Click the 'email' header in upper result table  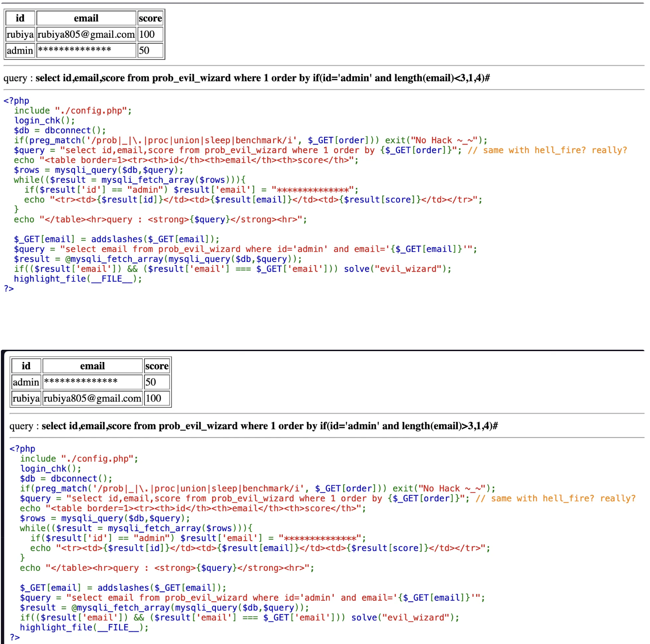(x=86, y=18)
